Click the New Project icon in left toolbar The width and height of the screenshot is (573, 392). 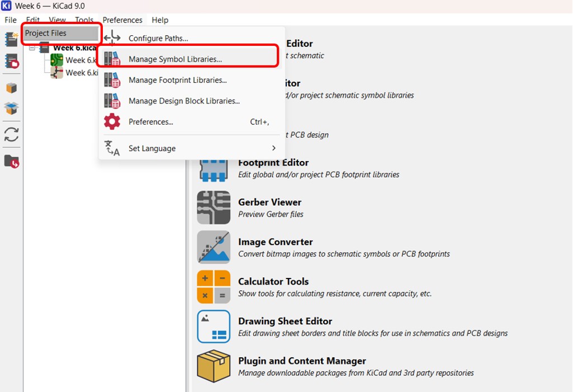click(11, 39)
